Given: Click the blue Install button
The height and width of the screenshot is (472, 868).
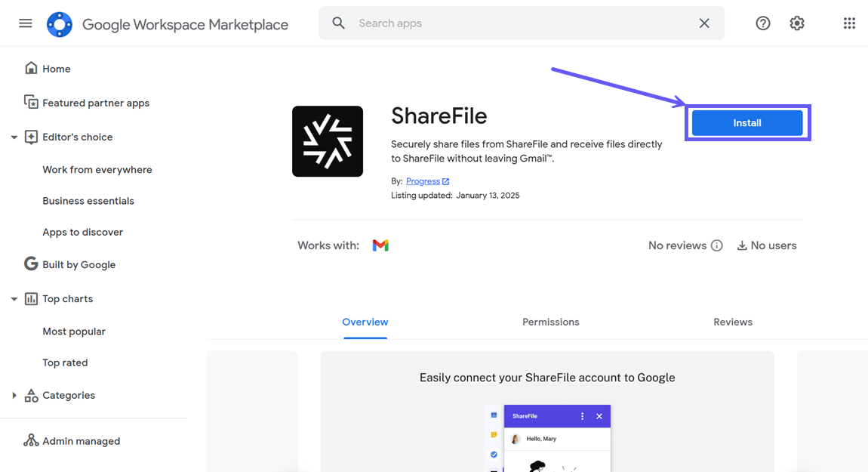Looking at the screenshot, I should [x=747, y=123].
